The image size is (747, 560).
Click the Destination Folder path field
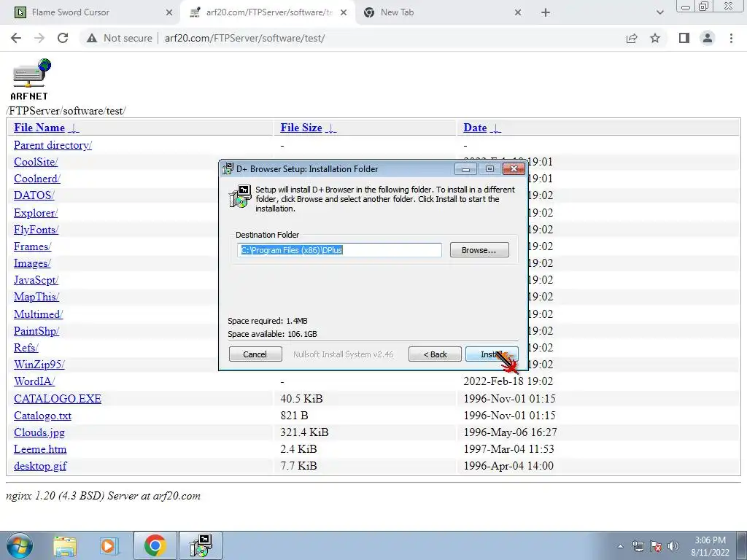(x=340, y=250)
